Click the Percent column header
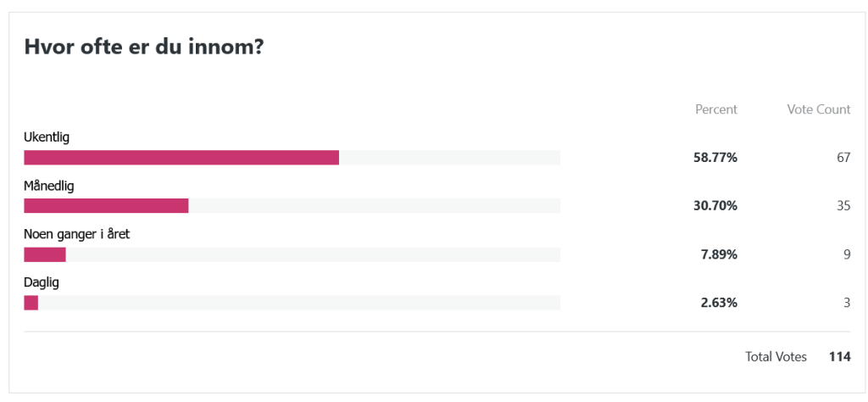868x402 pixels. [x=716, y=109]
